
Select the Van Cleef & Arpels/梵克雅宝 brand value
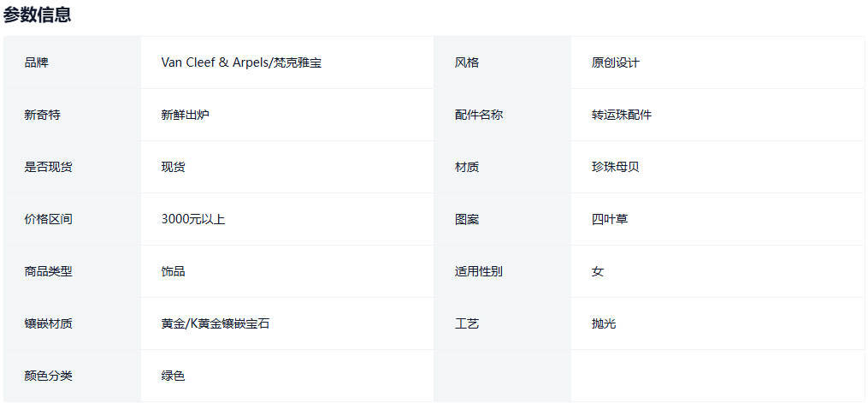click(241, 62)
